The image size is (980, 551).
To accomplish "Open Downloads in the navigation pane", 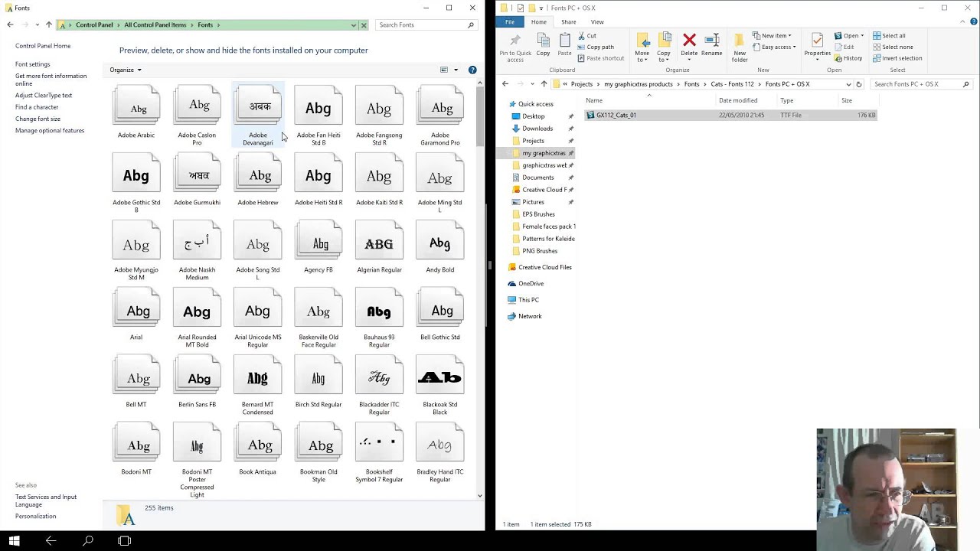I will [x=537, y=129].
